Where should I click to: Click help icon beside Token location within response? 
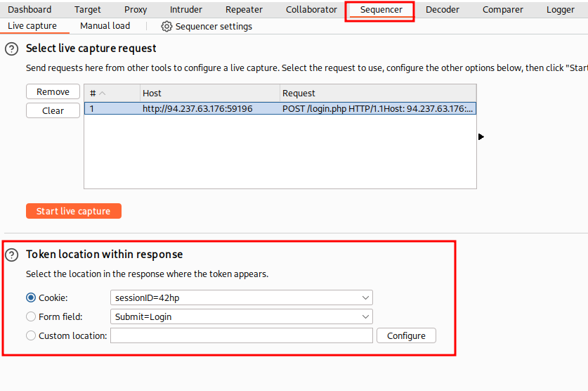11,255
